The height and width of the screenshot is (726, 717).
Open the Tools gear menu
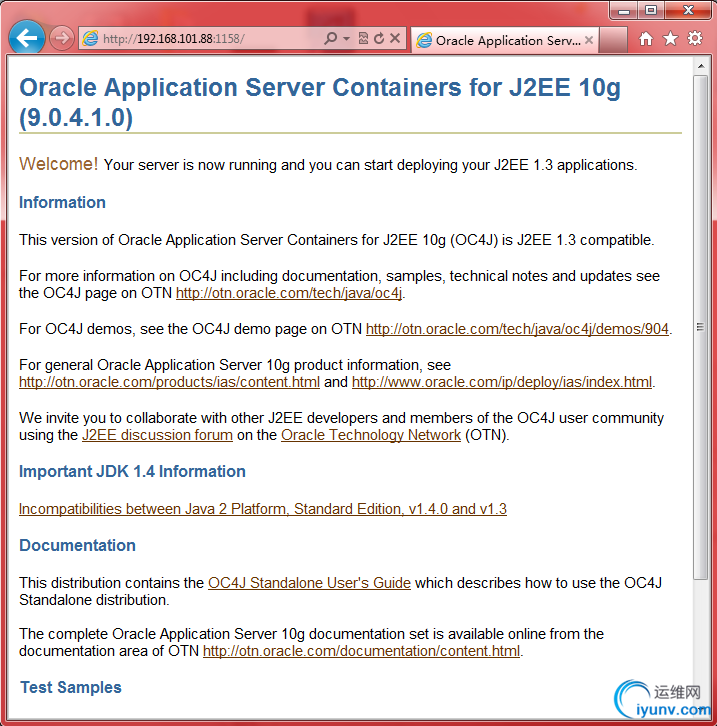[x=695, y=38]
